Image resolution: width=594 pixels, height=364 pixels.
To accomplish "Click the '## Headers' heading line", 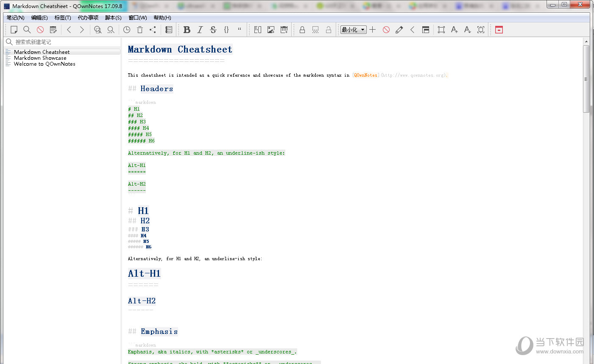I will [x=151, y=89].
